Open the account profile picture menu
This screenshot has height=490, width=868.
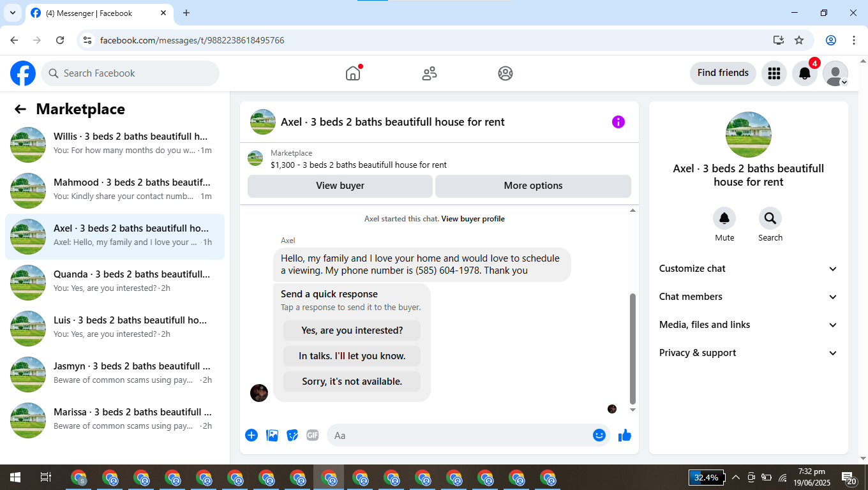(835, 73)
